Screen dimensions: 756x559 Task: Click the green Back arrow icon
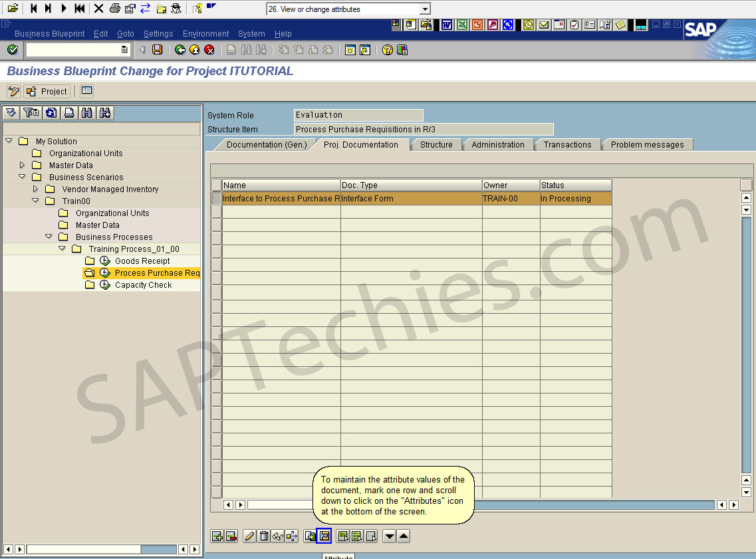(x=180, y=50)
